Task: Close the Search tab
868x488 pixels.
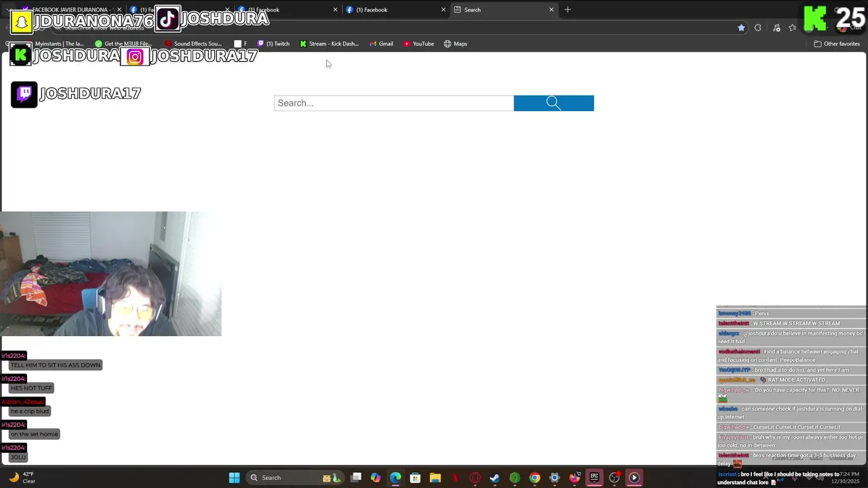Action: 551,9
